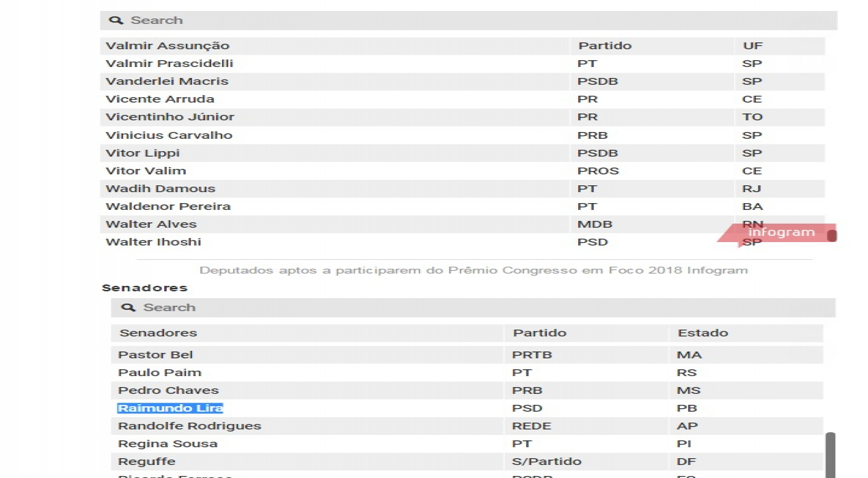Click the Wadih Damous deputy row
This screenshot has height=478, width=868.
click(x=160, y=189)
